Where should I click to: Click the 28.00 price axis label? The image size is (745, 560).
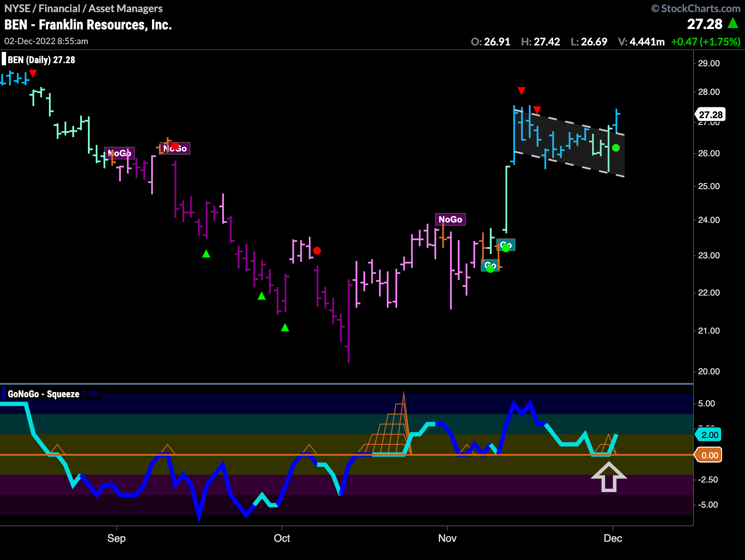(709, 92)
